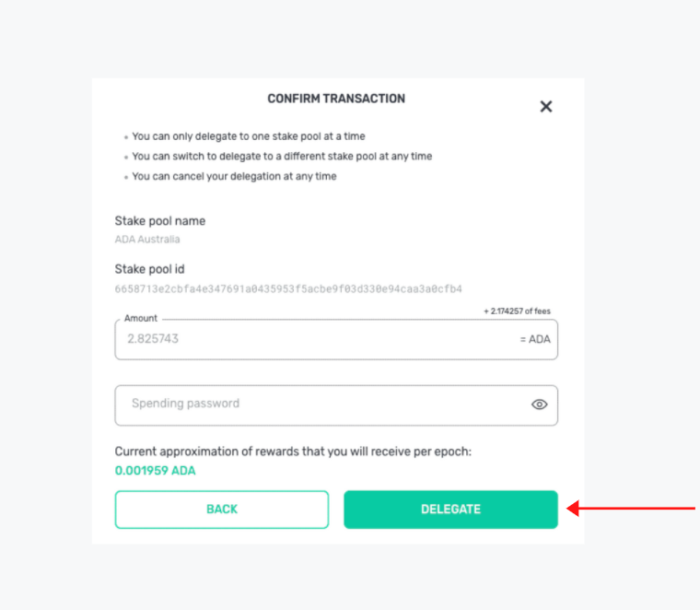This screenshot has width=700, height=610.
Task: Select the Amount field showing 2.825743
Action: [336, 339]
